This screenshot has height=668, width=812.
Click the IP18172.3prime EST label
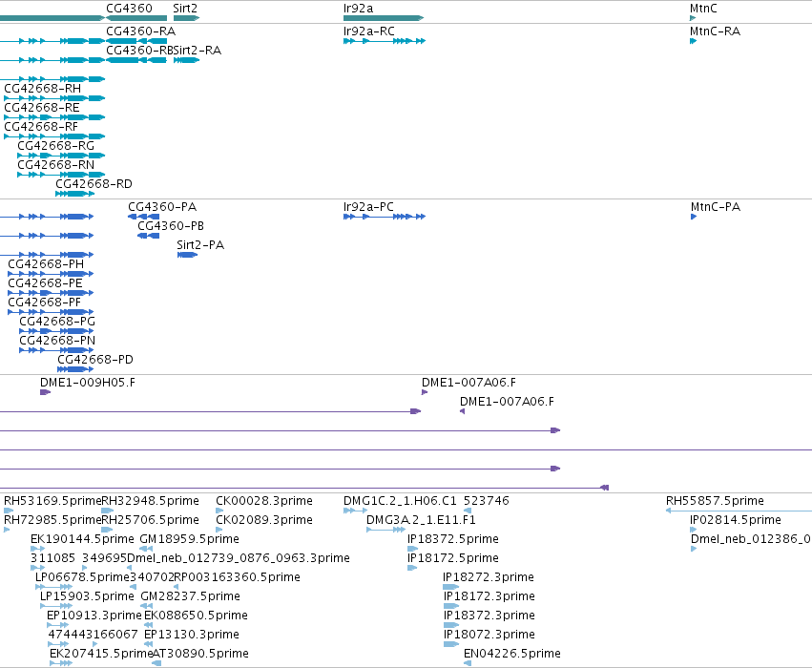click(x=489, y=597)
